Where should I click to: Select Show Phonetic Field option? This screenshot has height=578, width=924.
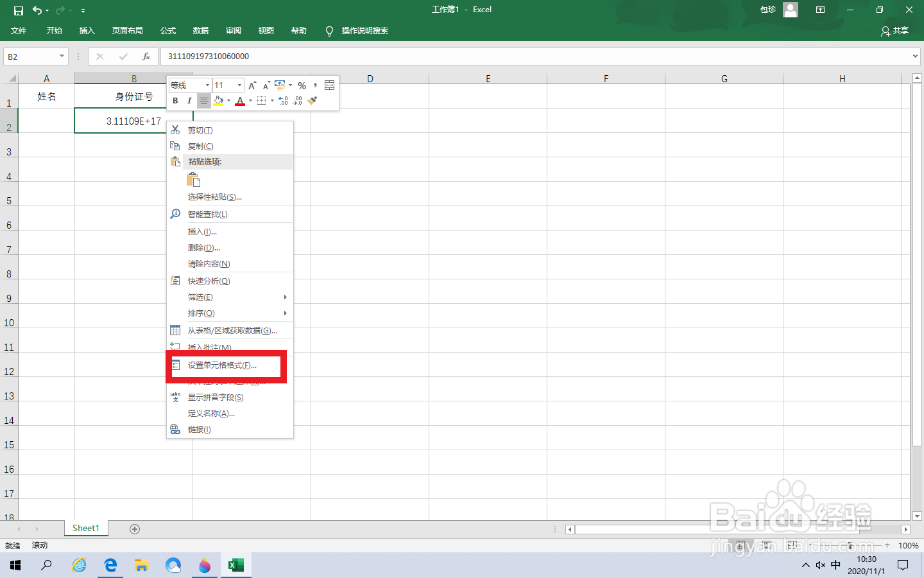click(x=230, y=397)
